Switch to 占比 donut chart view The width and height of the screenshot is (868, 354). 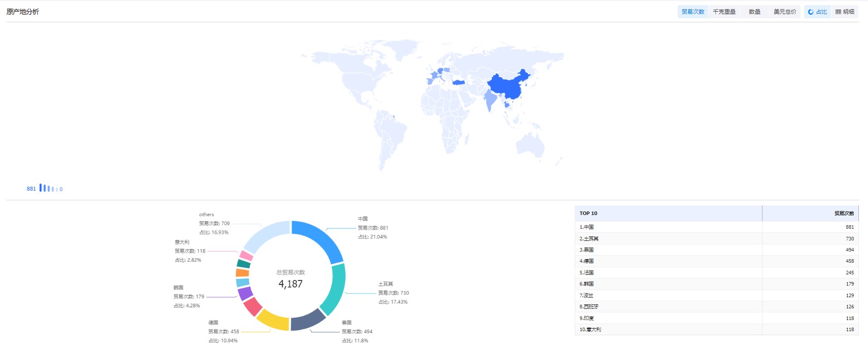pos(817,12)
